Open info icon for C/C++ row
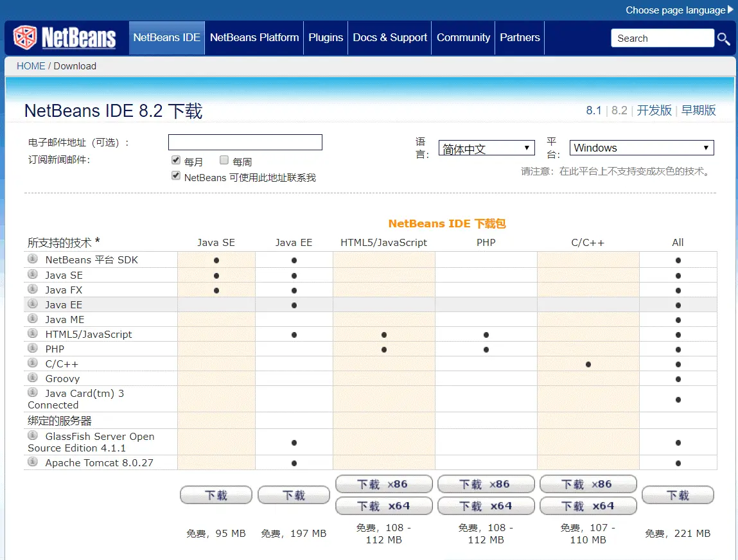The width and height of the screenshot is (738, 560). coord(33,363)
